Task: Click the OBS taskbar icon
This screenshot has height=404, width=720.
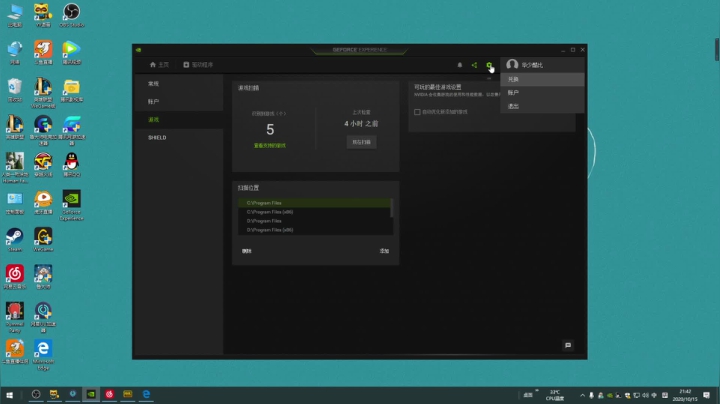Action: [36, 394]
